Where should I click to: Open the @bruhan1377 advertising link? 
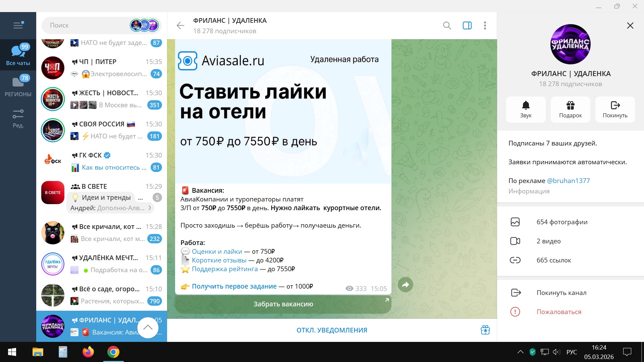coord(568,181)
